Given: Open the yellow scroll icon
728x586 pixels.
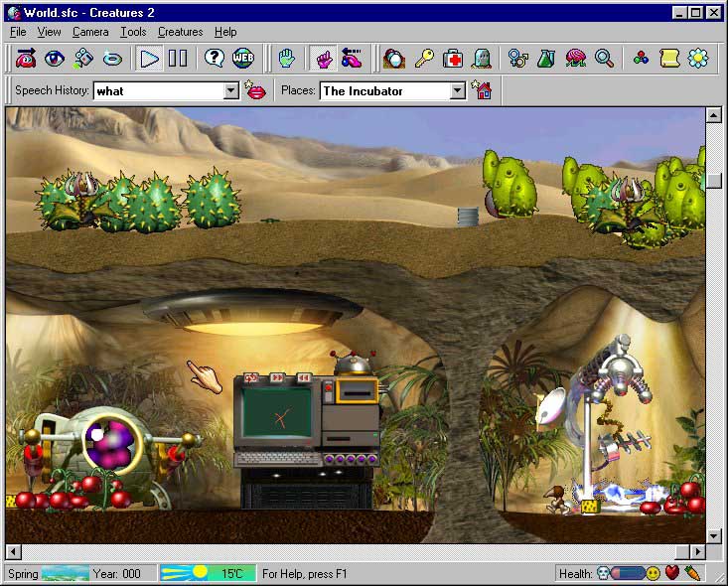Looking at the screenshot, I should click(669, 59).
